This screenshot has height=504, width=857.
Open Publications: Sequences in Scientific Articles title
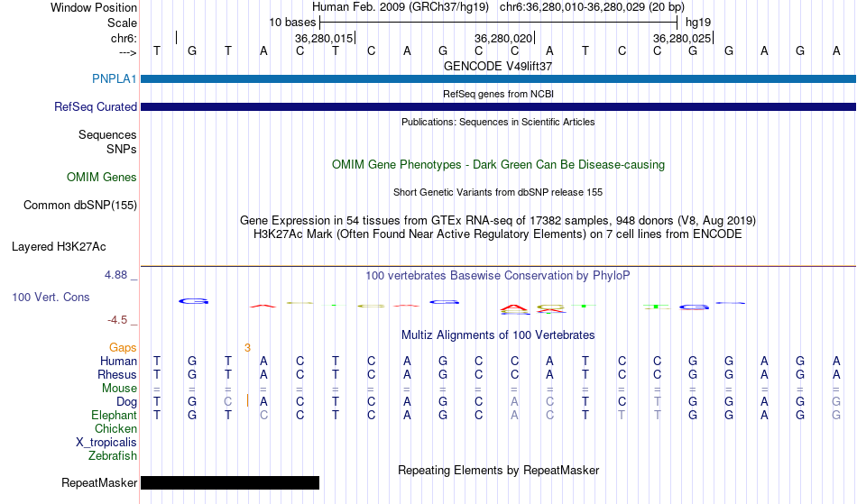tap(498, 122)
